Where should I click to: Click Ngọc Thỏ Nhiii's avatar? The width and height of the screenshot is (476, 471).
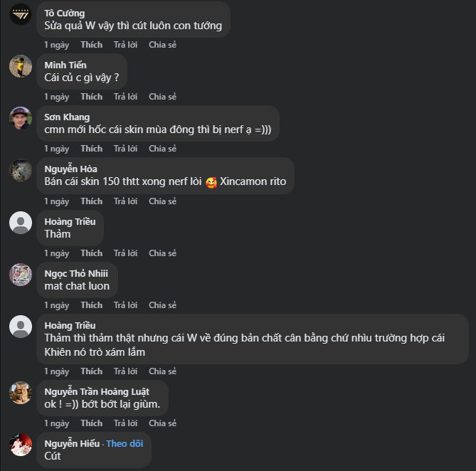click(x=21, y=275)
